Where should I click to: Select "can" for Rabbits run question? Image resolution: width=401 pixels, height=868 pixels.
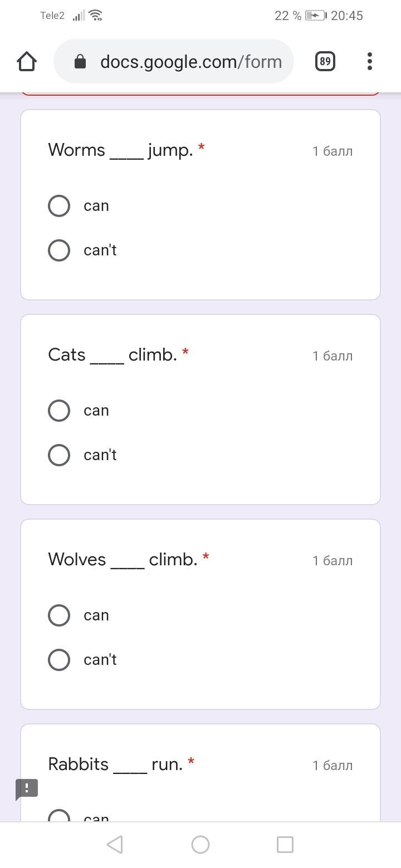tap(59, 816)
